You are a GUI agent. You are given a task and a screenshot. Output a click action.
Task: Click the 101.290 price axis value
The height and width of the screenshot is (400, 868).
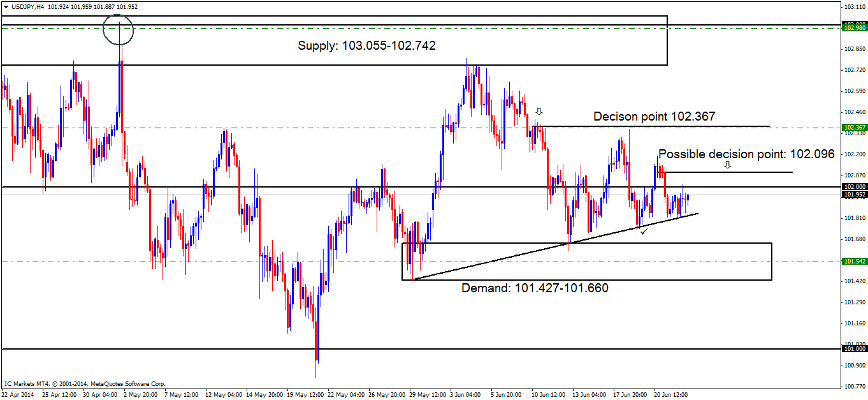(x=855, y=302)
